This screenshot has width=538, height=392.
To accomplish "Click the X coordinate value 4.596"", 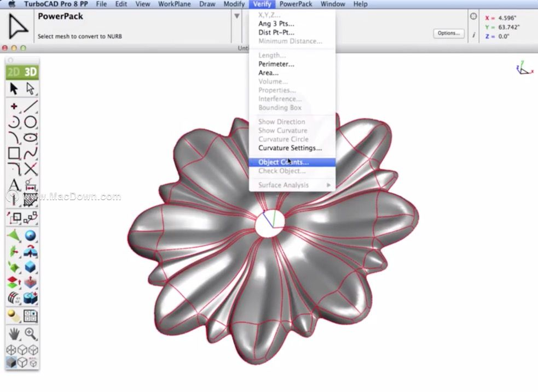I will tap(507, 18).
